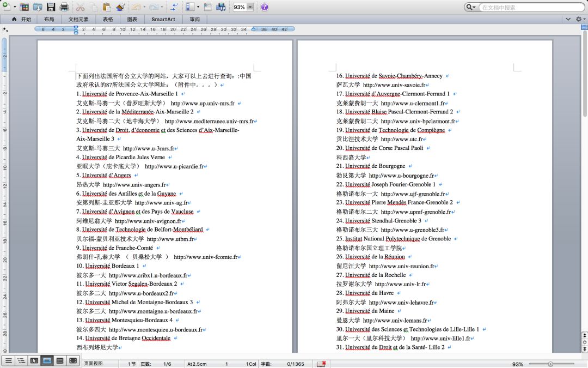This screenshot has height=368, width=588.
Task: Select the Format Painter brush
Action: point(120,7)
